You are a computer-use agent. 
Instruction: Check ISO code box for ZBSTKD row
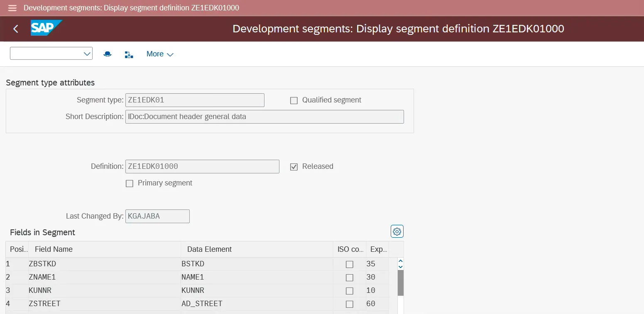(350, 264)
